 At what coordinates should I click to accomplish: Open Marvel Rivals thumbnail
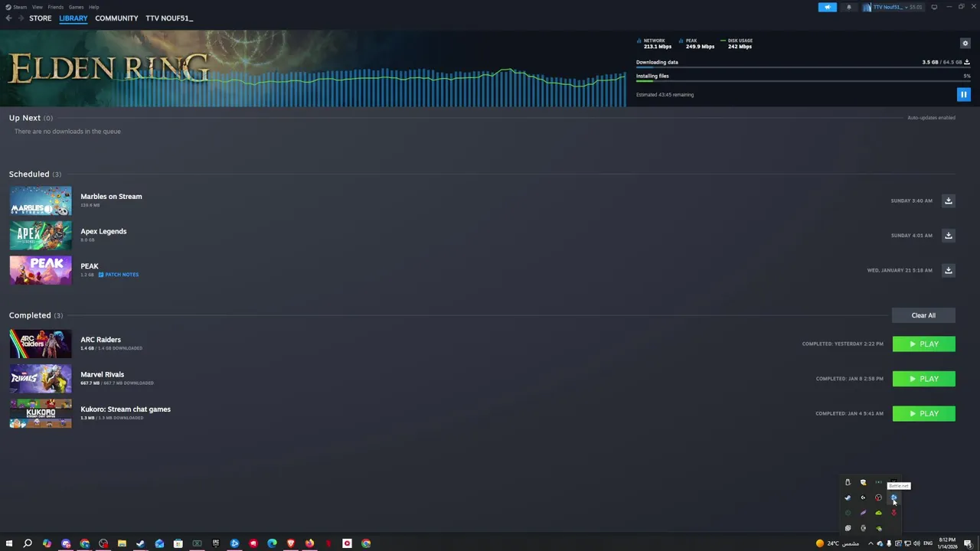pos(41,379)
